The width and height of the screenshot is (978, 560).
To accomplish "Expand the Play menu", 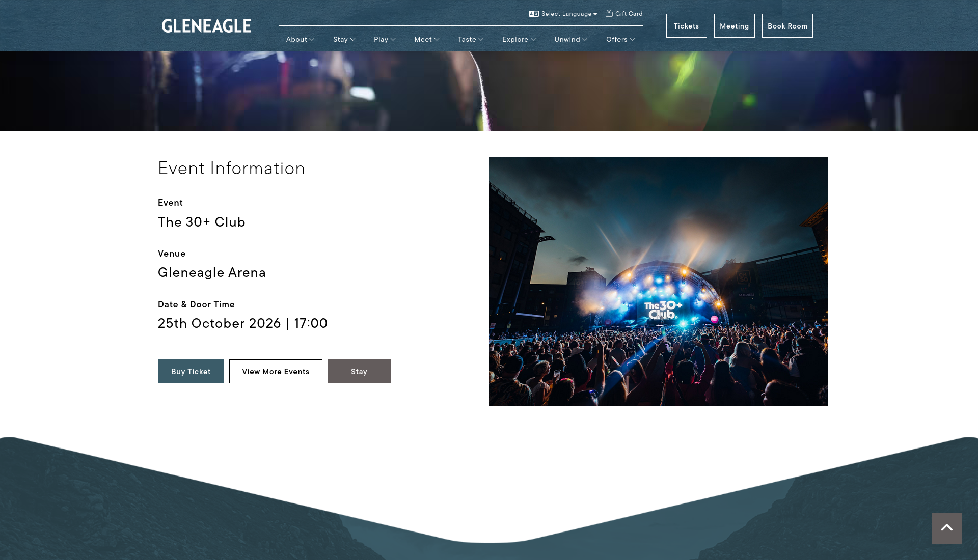I will point(385,39).
